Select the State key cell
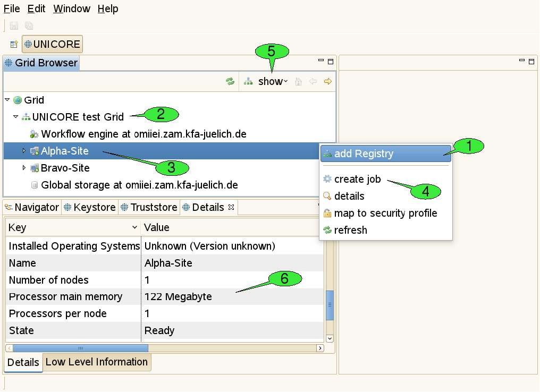Screen dimensions: 540x392 coord(73,330)
